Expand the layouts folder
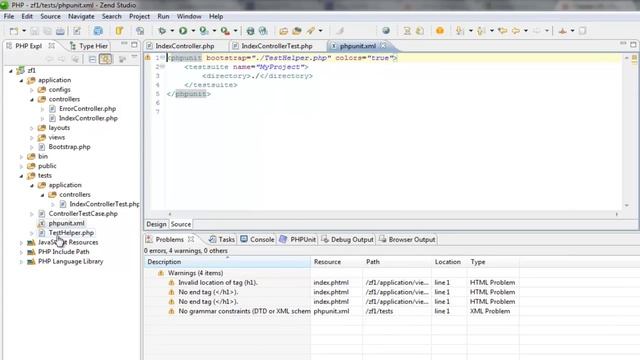The width and height of the screenshot is (640, 360). pos(32,128)
